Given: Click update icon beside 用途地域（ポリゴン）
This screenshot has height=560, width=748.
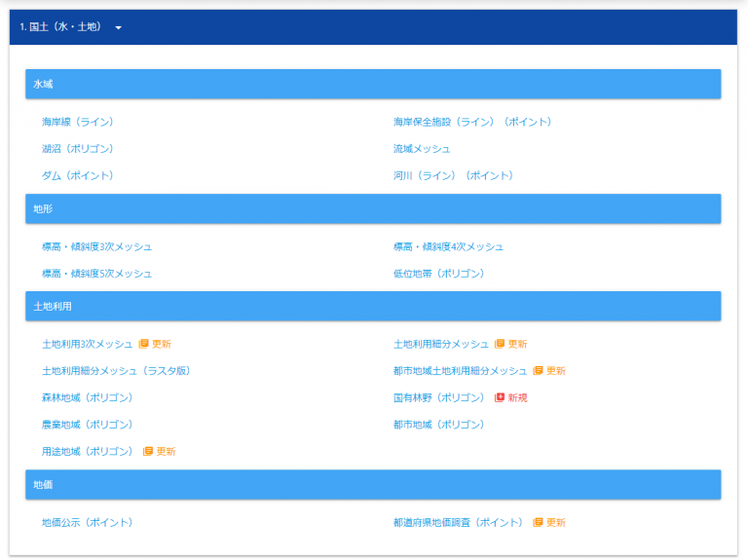Looking at the screenshot, I should pos(148,451).
